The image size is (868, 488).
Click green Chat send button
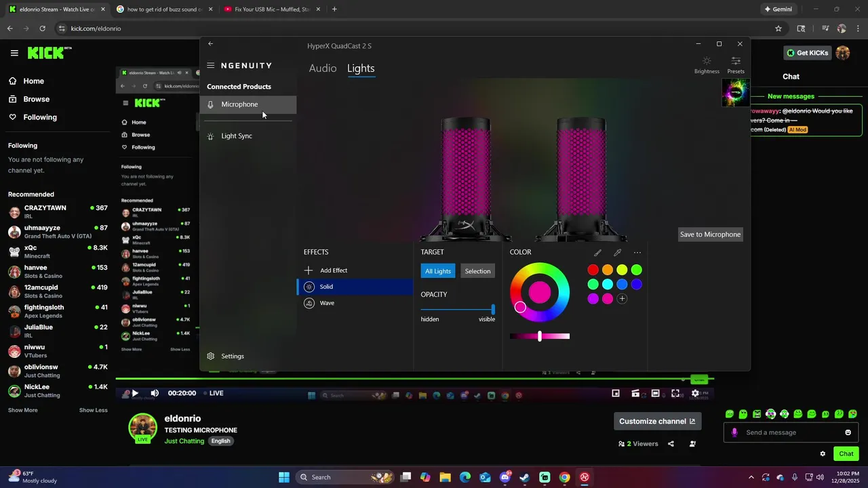tap(846, 454)
